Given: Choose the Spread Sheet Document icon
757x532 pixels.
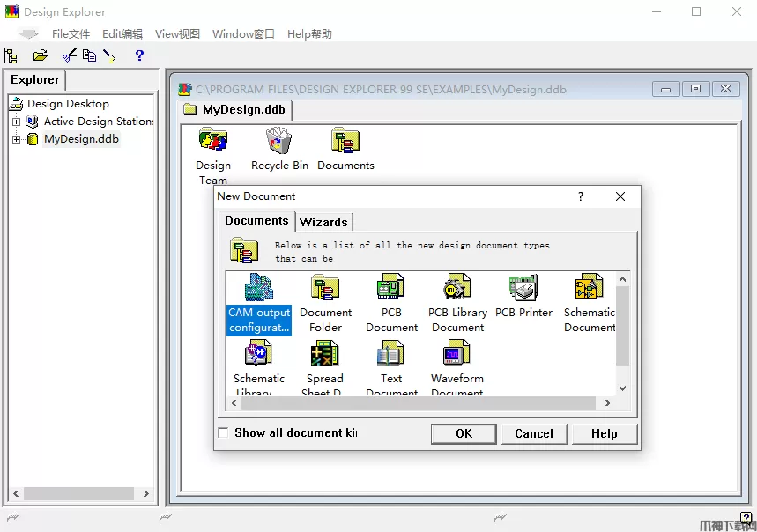Looking at the screenshot, I should [x=324, y=355].
